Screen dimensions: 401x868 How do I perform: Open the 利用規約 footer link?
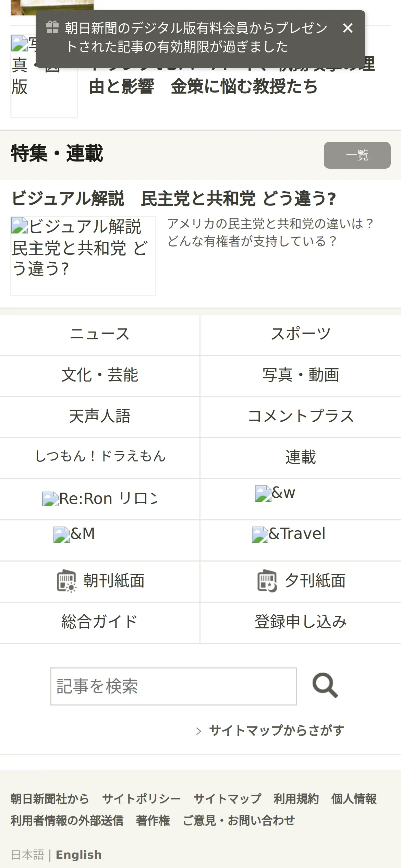point(296,799)
